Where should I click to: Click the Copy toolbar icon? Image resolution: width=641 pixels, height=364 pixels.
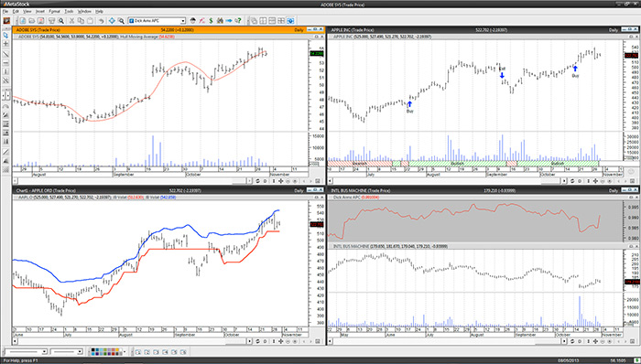pyautogui.click(x=81, y=20)
